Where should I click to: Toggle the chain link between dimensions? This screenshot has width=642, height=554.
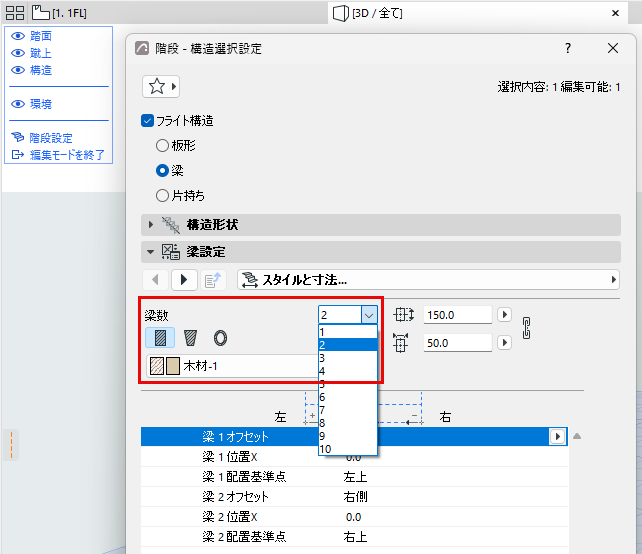[527, 328]
